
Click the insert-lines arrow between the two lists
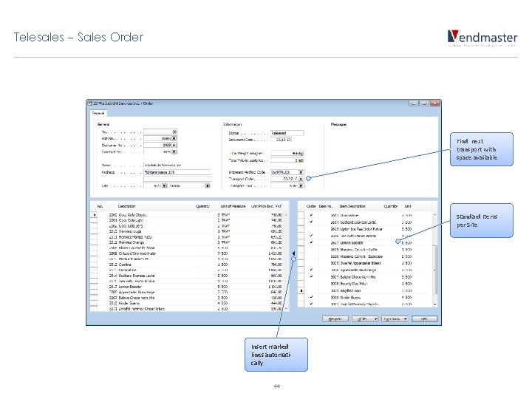pos(293,253)
